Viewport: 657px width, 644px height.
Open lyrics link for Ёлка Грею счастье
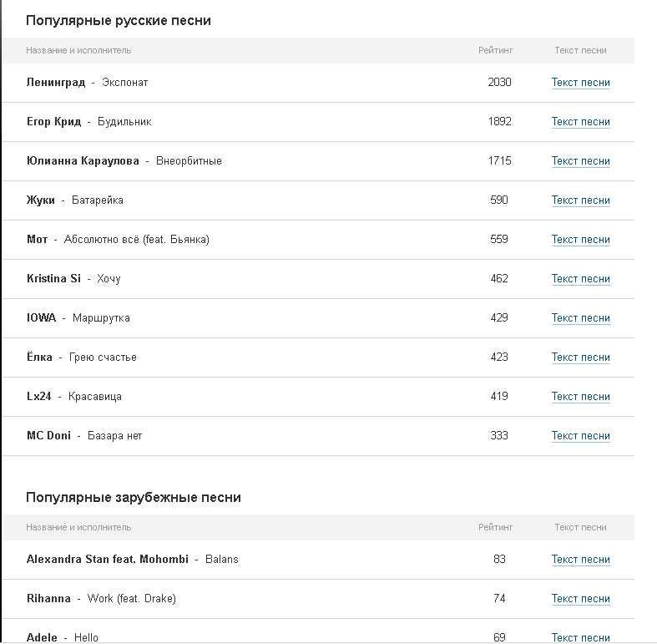[x=580, y=357]
